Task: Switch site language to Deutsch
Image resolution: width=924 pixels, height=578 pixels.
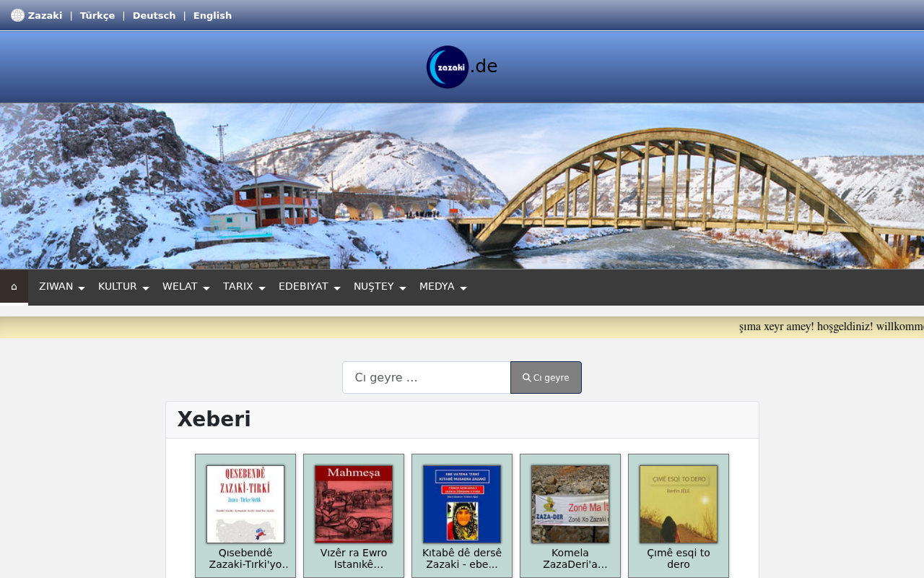Action: click(x=154, y=15)
